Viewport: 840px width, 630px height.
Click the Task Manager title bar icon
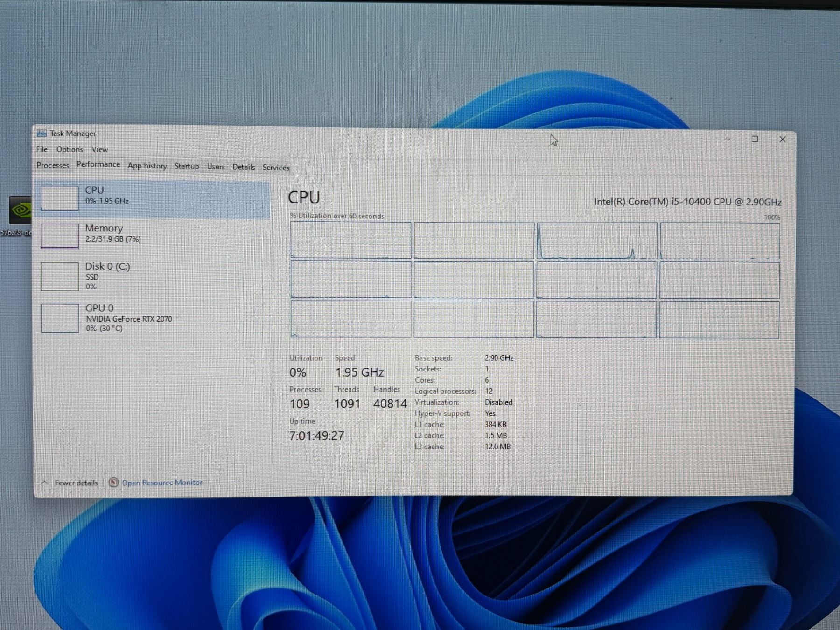point(42,133)
